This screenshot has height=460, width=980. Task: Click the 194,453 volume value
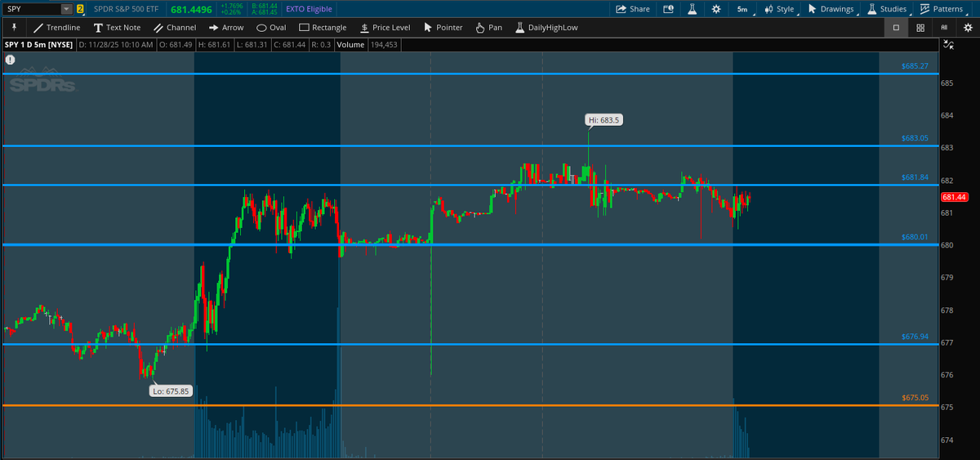(x=383, y=45)
